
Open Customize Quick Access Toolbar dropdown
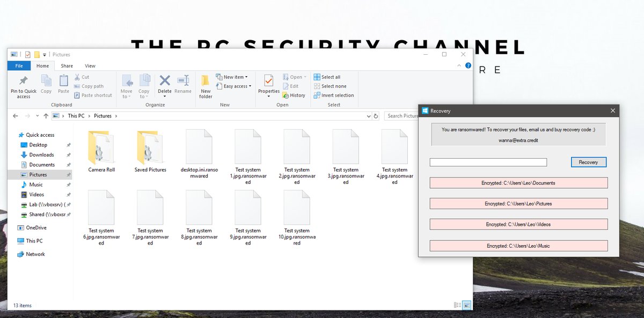[45, 55]
